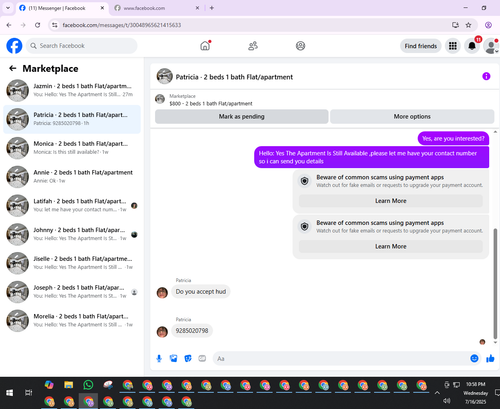Open Jazmin's apartment conversation

[72, 90]
